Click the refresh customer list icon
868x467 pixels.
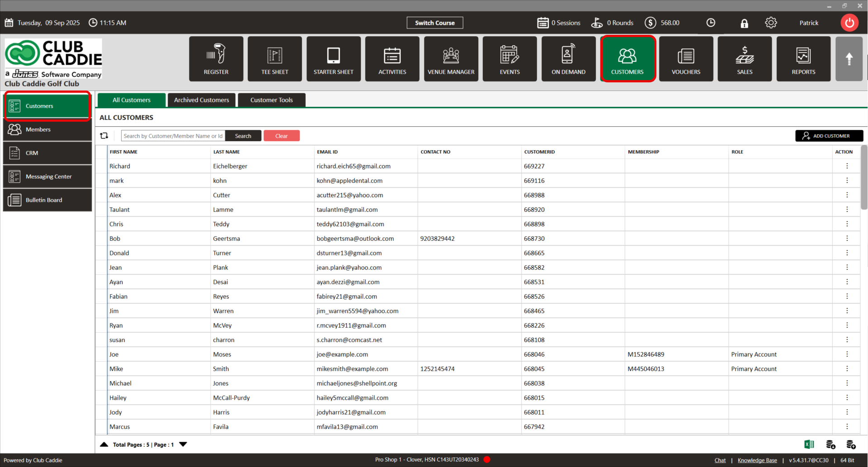pyautogui.click(x=104, y=136)
